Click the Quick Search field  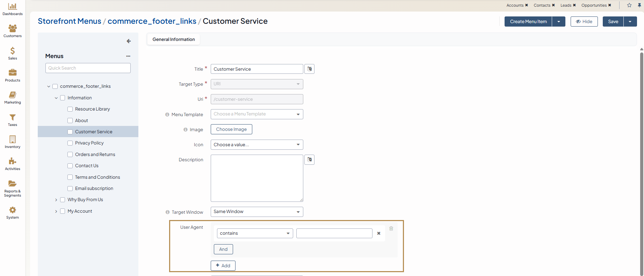88,68
